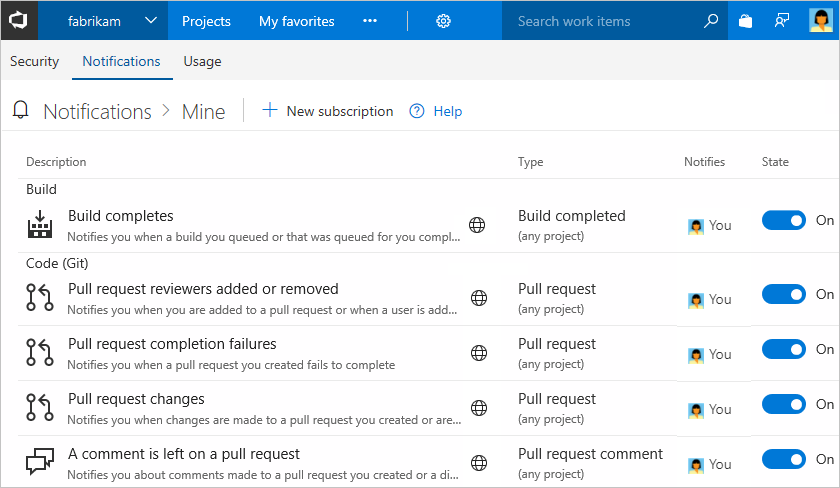Click the globe icon for Pull request changes
Viewport: 840px width, 488px height.
tap(478, 408)
